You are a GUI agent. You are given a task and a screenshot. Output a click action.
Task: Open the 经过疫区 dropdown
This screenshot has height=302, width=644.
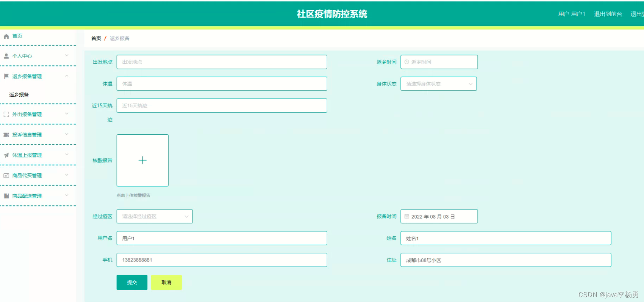coord(155,216)
